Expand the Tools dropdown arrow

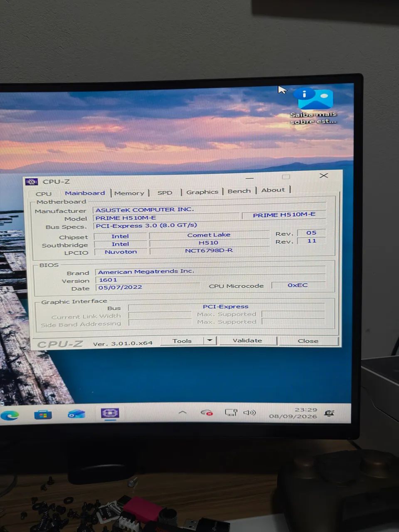[x=210, y=340]
